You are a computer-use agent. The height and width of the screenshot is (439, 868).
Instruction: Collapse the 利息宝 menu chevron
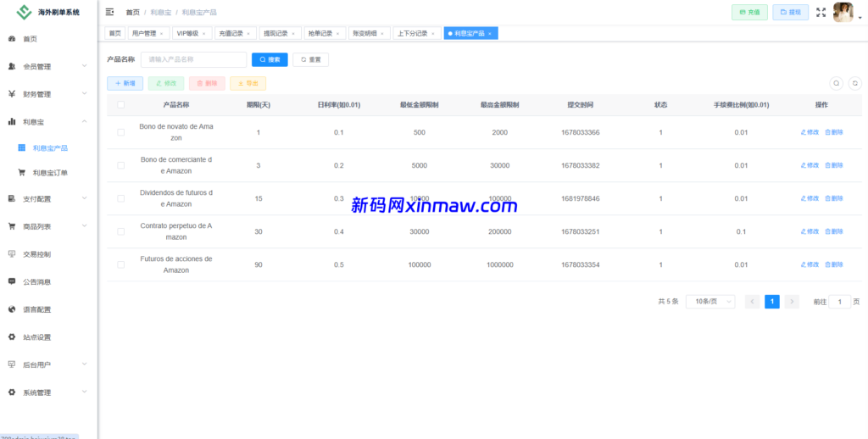pyautogui.click(x=84, y=120)
